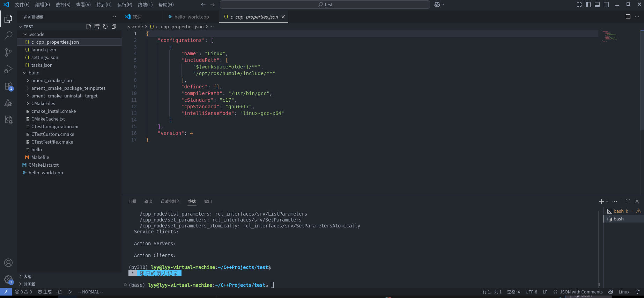Toggle the bottom panel visibility
Image resolution: width=644 pixels, height=298 pixels.
tap(597, 5)
